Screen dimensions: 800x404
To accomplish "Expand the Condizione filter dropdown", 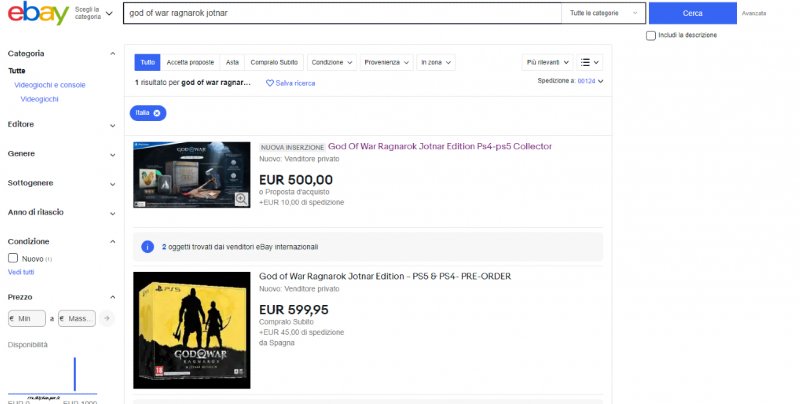I will click(x=331, y=62).
